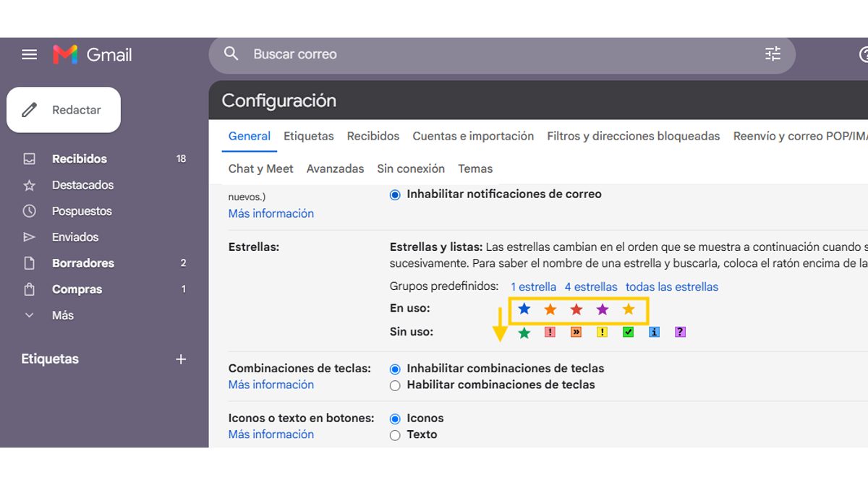Open the Temas tab
This screenshot has height=488, width=868.
(475, 168)
